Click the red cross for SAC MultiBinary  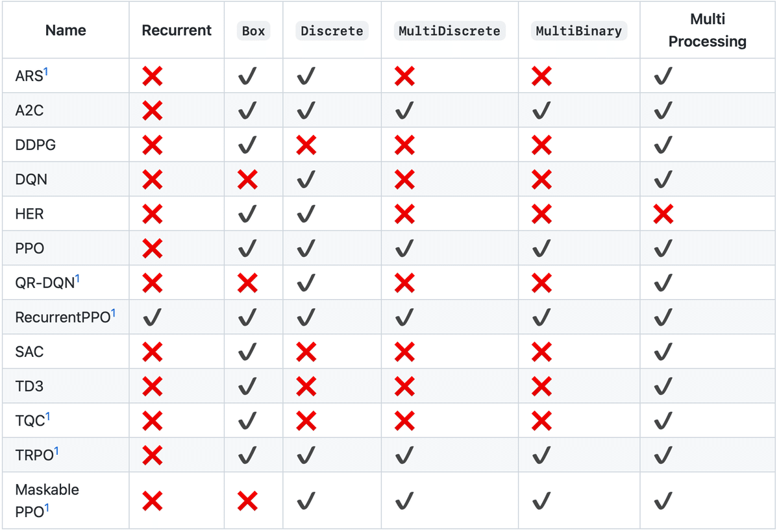click(541, 352)
